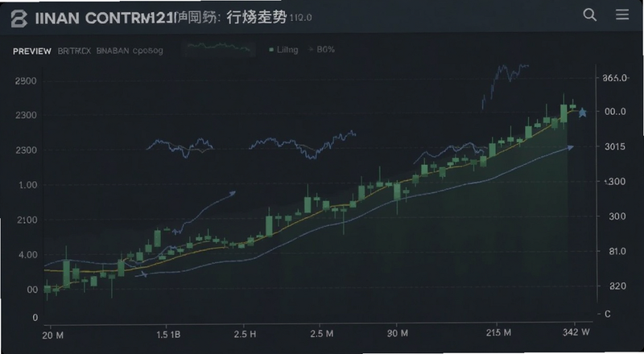Click the blue arrowhead near 3015 label
Viewport: 644px width, 354px height.
[570, 147]
